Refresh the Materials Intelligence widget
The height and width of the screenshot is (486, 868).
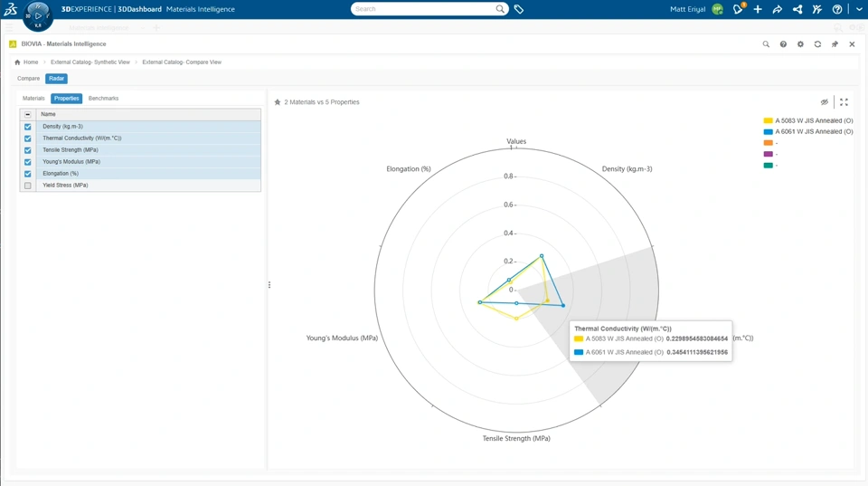click(817, 43)
